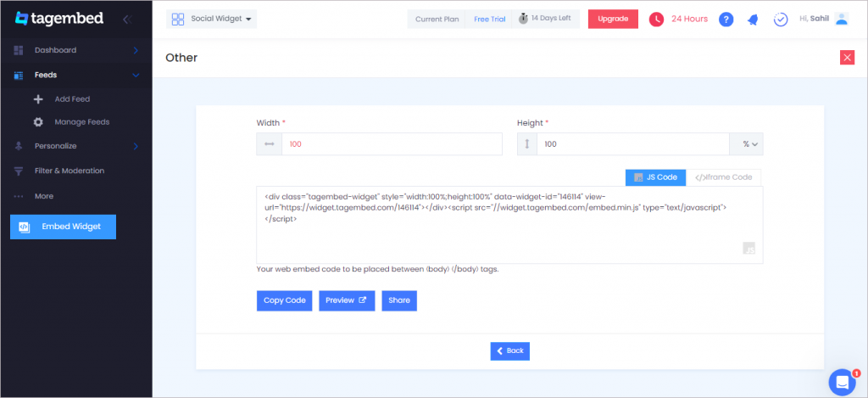Click the Preview button
Viewport: 868px width, 398px height.
pyautogui.click(x=347, y=300)
